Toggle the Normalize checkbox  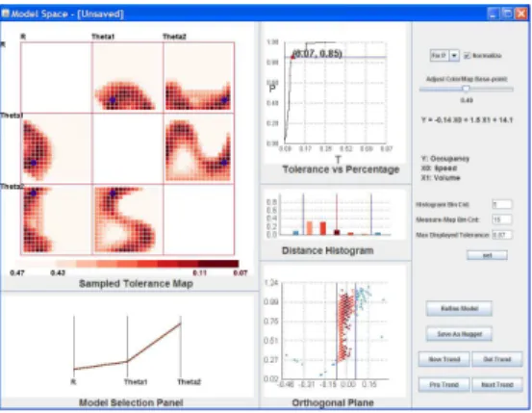pyautogui.click(x=467, y=56)
